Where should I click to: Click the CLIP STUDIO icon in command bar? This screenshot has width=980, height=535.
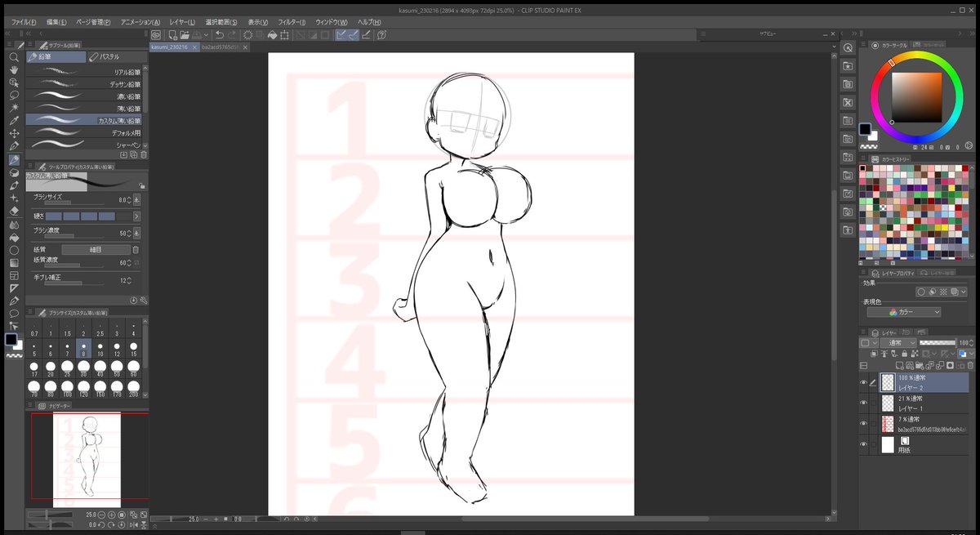click(156, 35)
